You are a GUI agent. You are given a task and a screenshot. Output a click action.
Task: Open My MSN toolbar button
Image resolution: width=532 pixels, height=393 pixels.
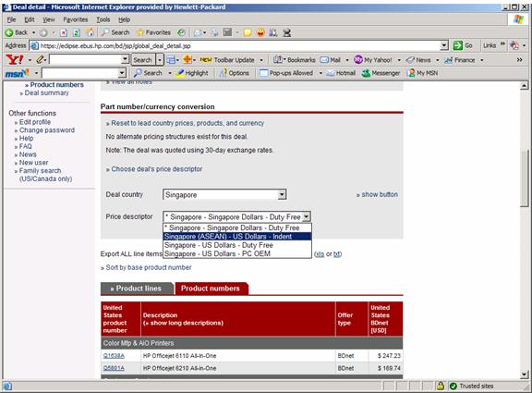tap(422, 73)
